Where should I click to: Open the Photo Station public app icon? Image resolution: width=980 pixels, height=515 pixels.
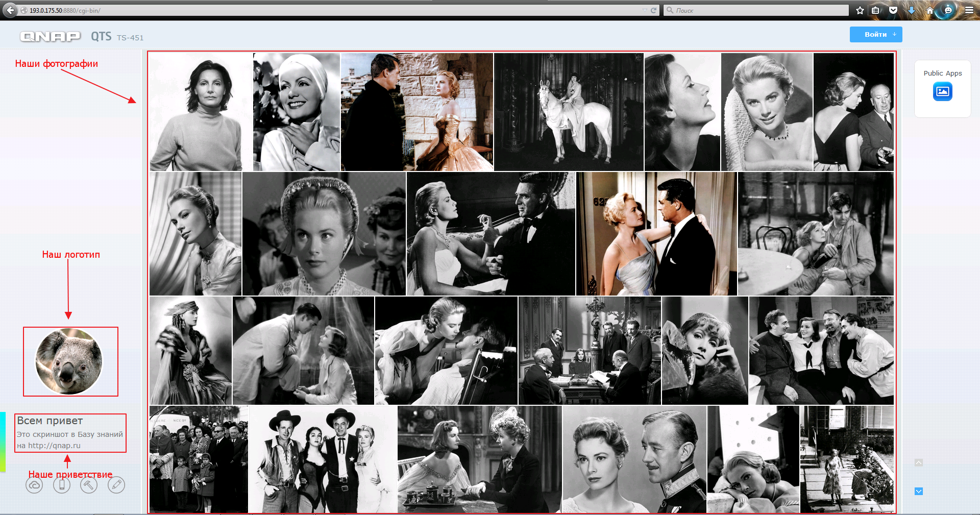[x=942, y=91]
